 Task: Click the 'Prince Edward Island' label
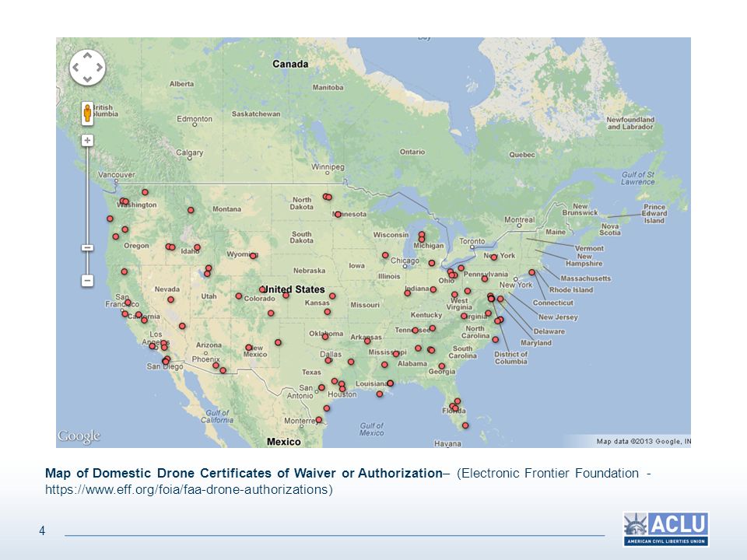654,214
